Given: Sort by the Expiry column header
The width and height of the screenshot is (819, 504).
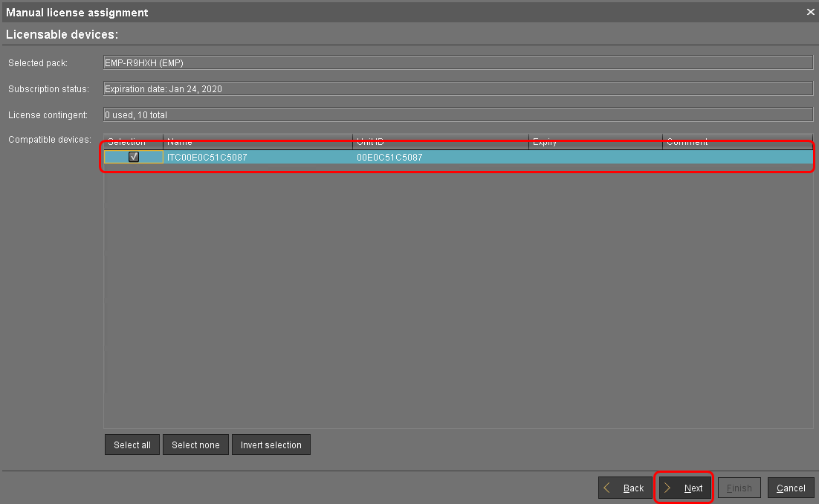Looking at the screenshot, I should point(595,142).
